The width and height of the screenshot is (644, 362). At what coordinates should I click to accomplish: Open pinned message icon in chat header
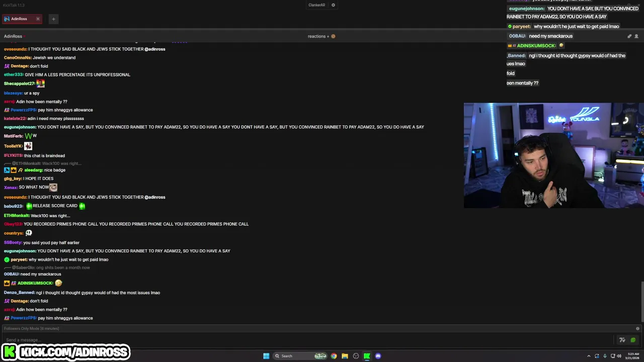click(x=629, y=36)
